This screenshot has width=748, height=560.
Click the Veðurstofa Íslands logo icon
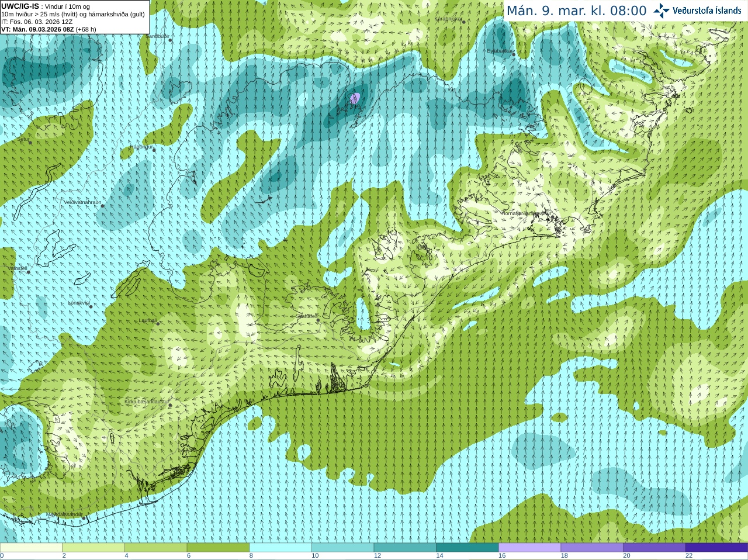[662, 11]
